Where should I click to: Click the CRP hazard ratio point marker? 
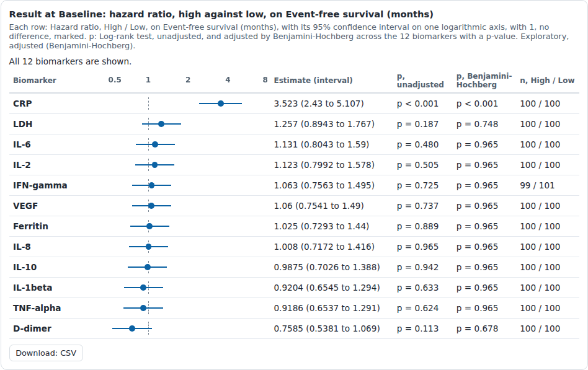coord(221,104)
